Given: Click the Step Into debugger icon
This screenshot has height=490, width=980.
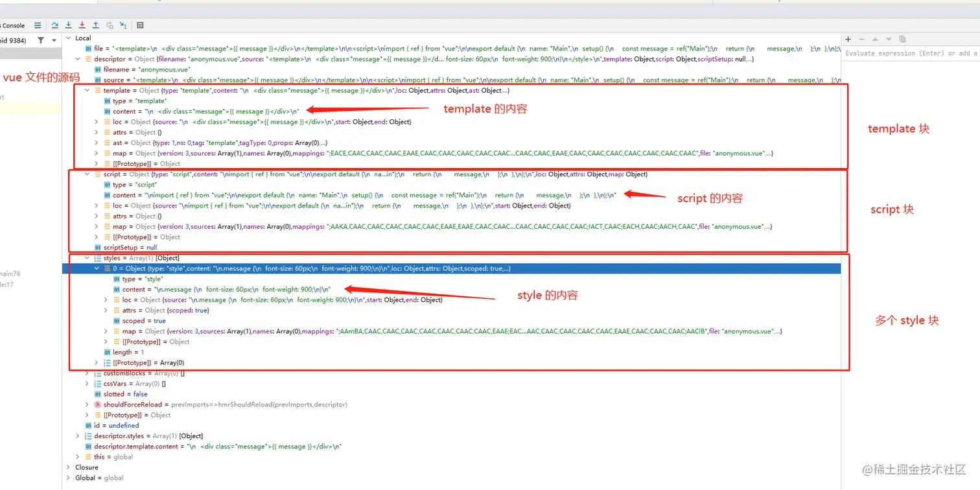Looking at the screenshot, I should pyautogui.click(x=69, y=25).
